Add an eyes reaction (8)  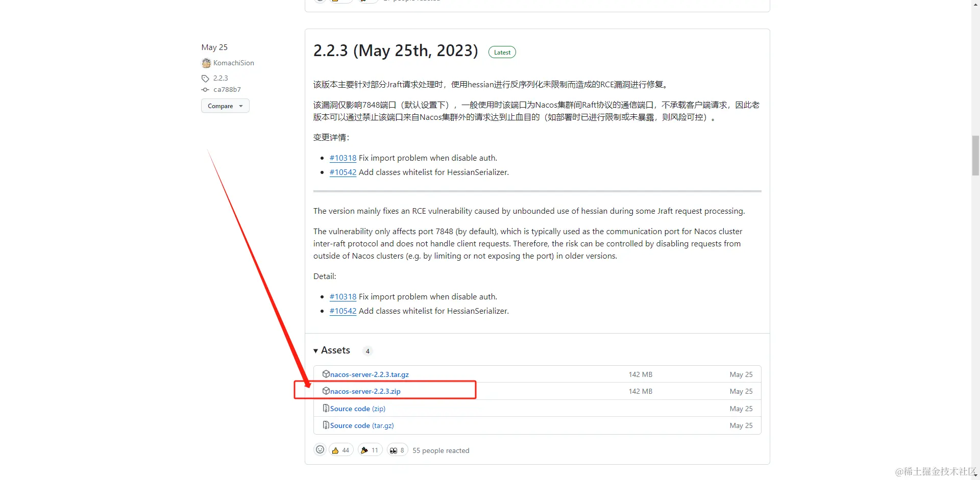pyautogui.click(x=397, y=450)
